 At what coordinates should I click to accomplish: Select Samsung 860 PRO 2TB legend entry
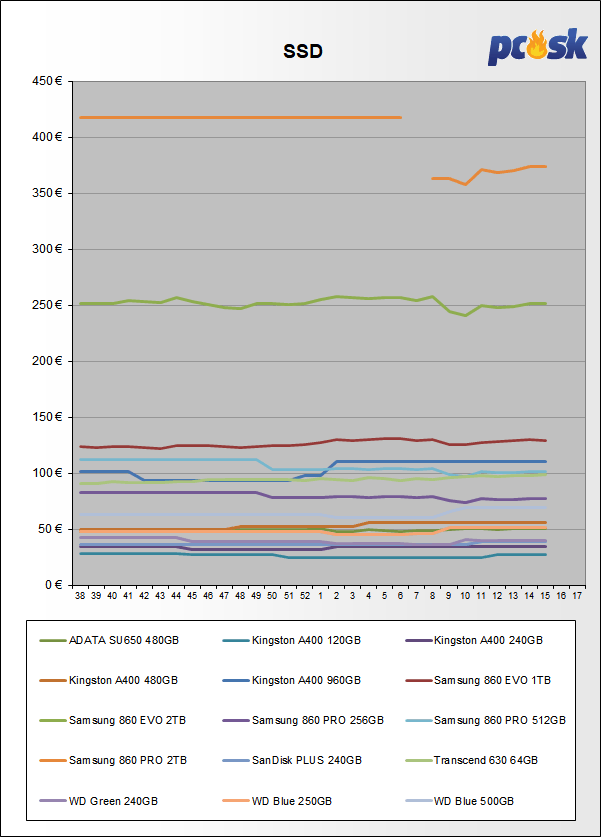pyautogui.click(x=113, y=760)
